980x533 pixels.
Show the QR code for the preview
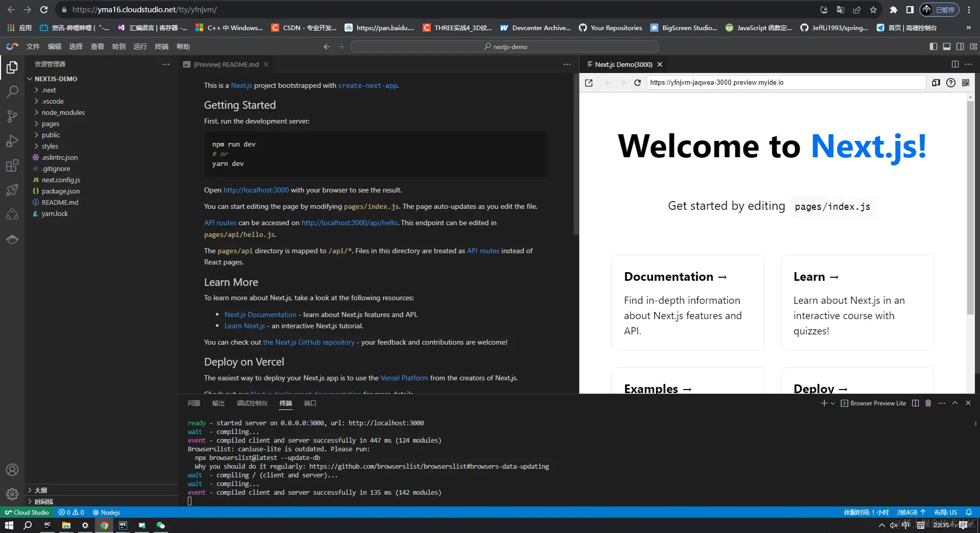point(965,83)
